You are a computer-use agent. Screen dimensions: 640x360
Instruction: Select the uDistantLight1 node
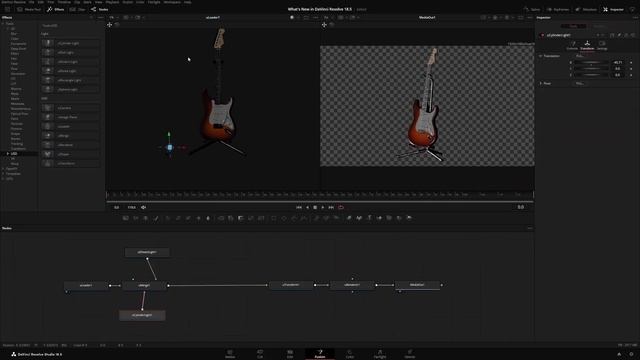tap(147, 252)
